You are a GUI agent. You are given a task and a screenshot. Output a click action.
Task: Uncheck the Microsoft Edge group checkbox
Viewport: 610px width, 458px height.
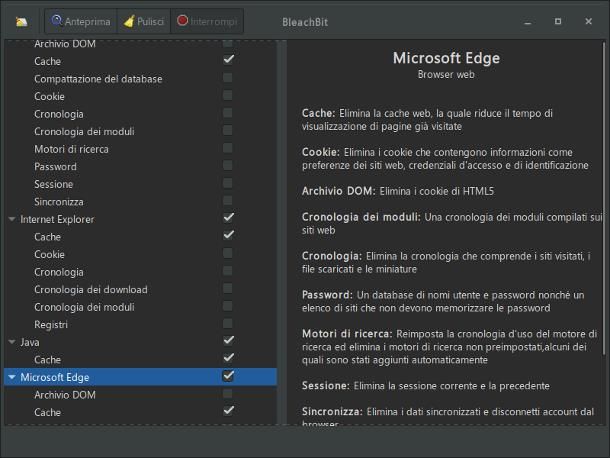click(x=228, y=376)
